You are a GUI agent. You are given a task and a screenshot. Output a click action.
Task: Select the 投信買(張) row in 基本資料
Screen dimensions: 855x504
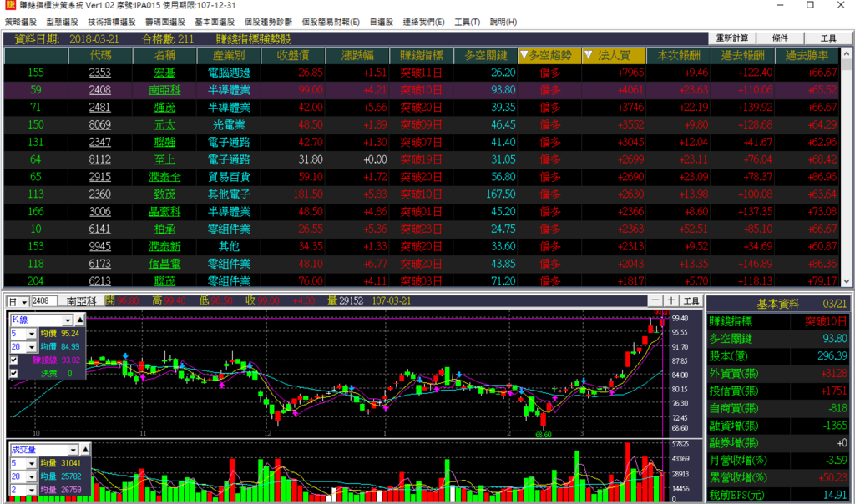(778, 391)
